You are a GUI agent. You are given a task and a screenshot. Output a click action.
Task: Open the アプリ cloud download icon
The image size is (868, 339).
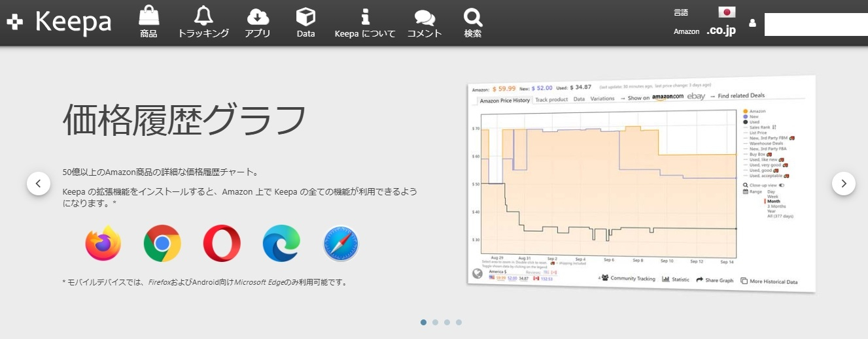258,16
